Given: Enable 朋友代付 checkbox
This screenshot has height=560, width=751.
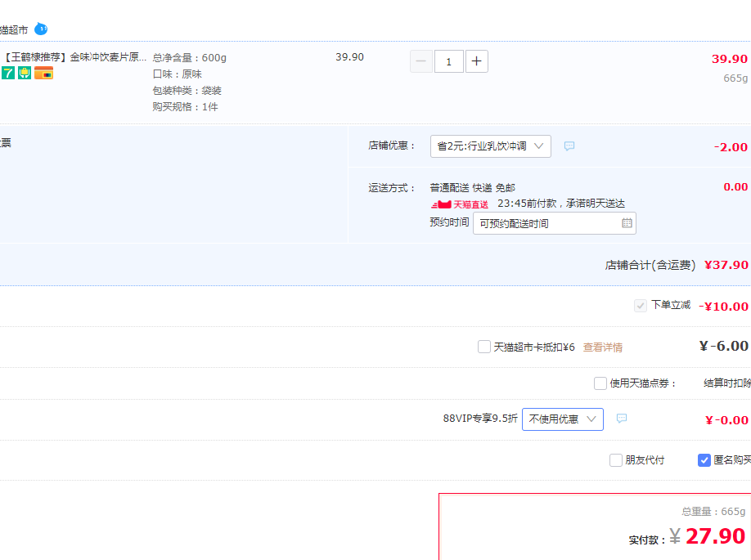Looking at the screenshot, I should coord(616,460).
